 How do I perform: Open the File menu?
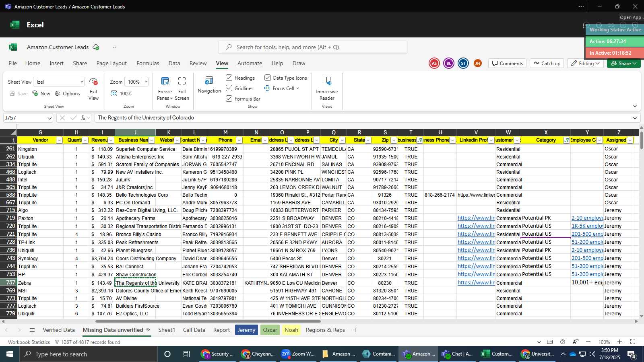click(13, 63)
